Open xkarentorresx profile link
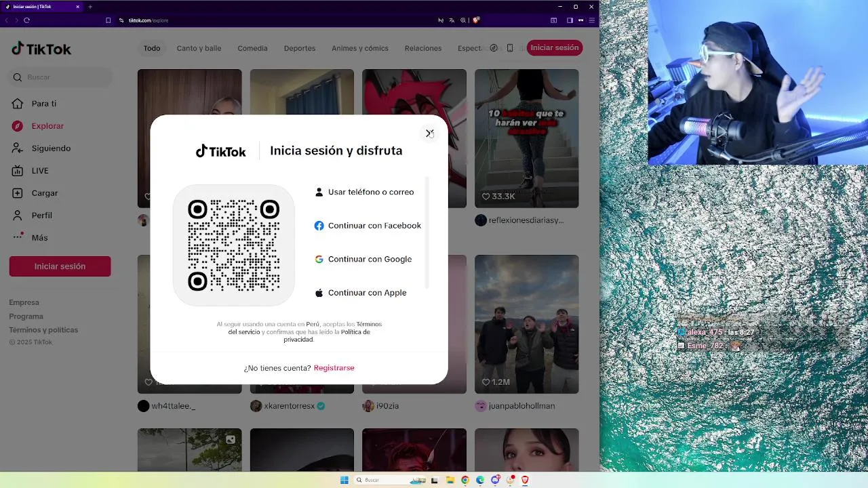This screenshot has height=488, width=868. [289, 406]
